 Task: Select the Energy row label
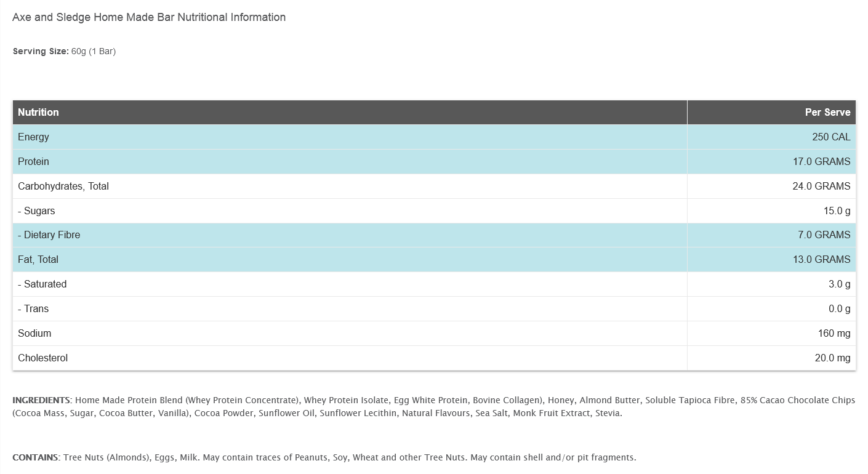[33, 137]
